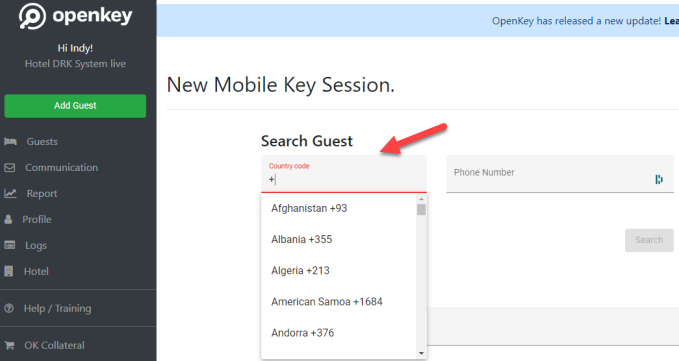Click the Help / Training question-mark icon
This screenshot has height=361, width=679.
9,309
